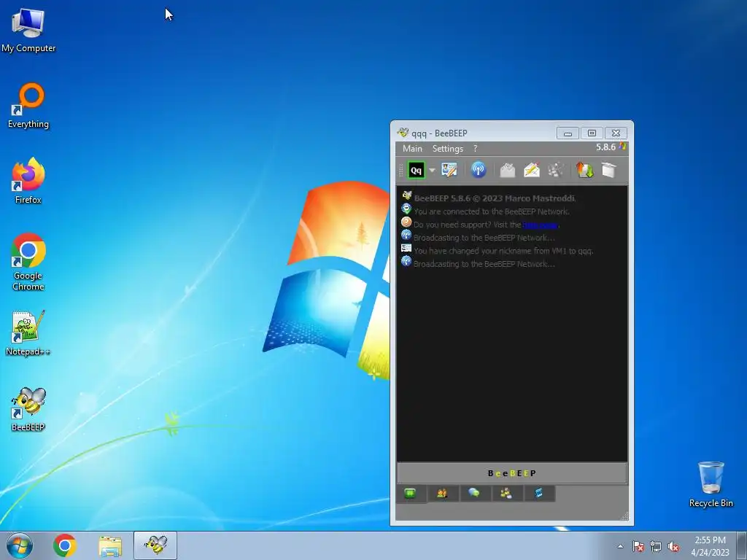This screenshot has height=560, width=747.
Task: Select the Everything desktop shortcut
Action: [x=28, y=106]
